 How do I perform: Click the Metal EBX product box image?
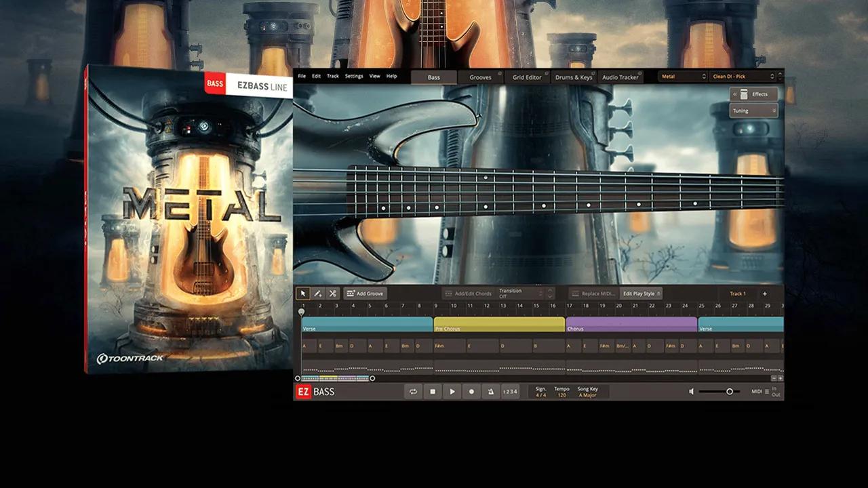pyautogui.click(x=189, y=218)
